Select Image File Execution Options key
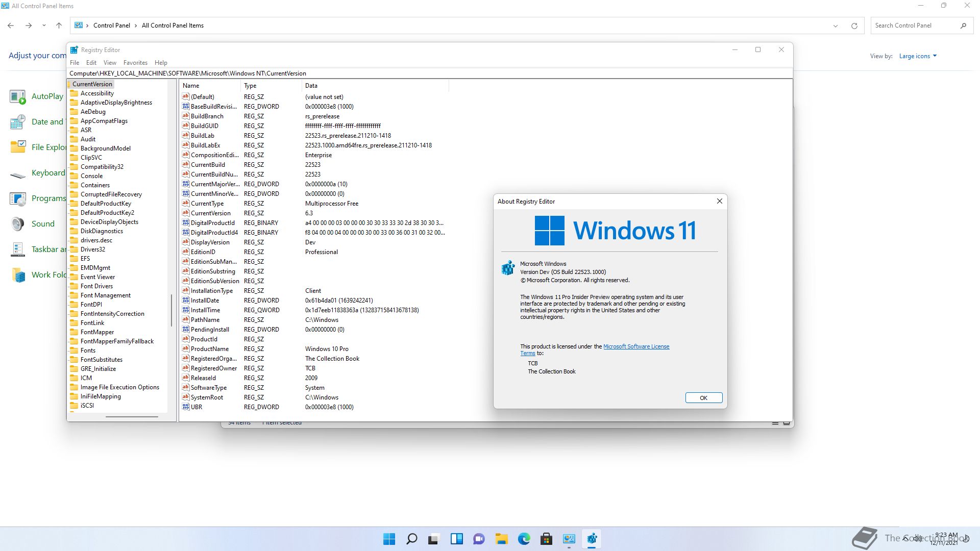The width and height of the screenshot is (980, 551). tap(120, 387)
